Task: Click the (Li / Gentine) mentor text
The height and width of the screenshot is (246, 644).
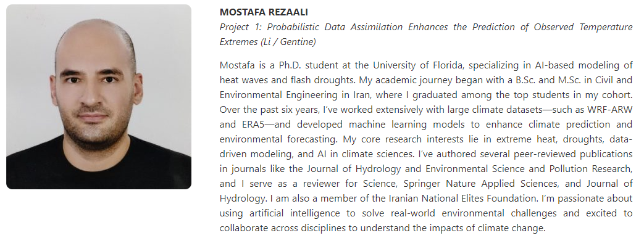Action: (288, 42)
